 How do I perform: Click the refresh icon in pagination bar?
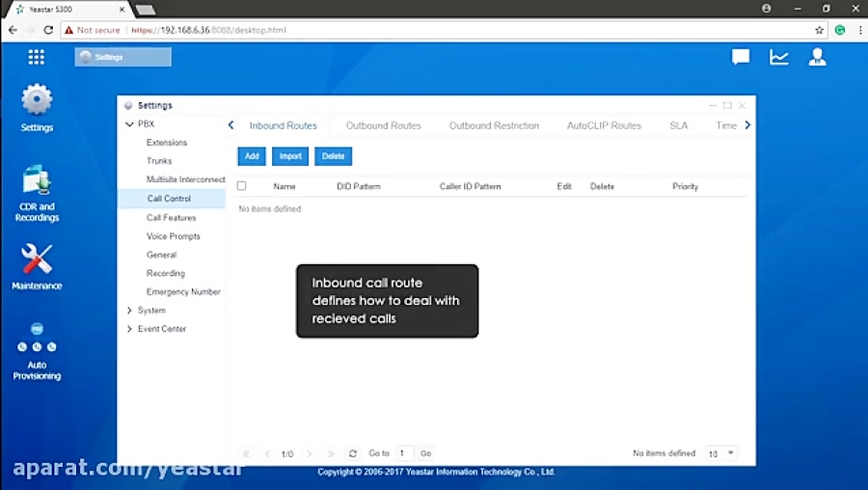pyautogui.click(x=353, y=453)
